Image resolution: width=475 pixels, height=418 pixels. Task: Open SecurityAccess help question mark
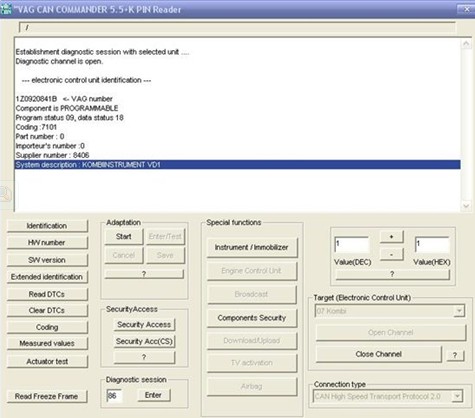(x=144, y=357)
